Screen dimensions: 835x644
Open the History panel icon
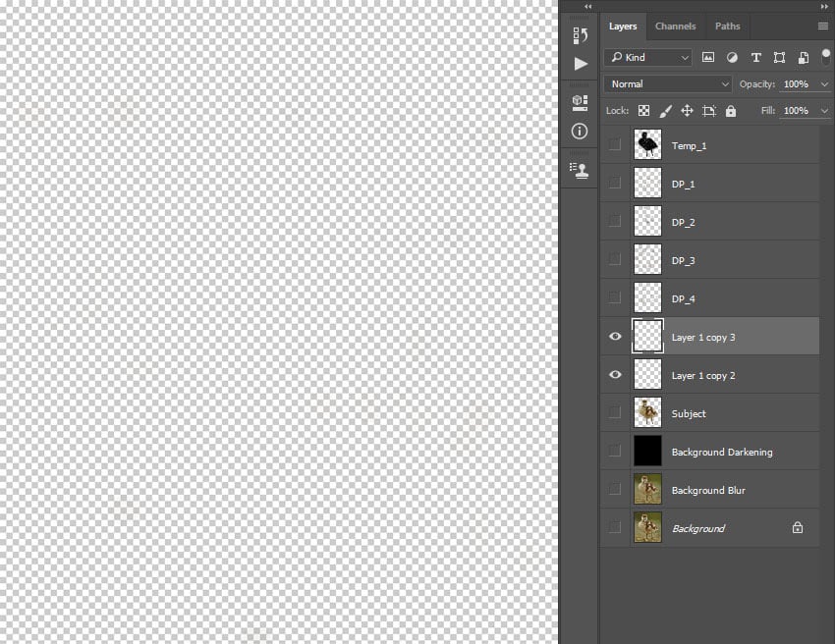(x=580, y=34)
